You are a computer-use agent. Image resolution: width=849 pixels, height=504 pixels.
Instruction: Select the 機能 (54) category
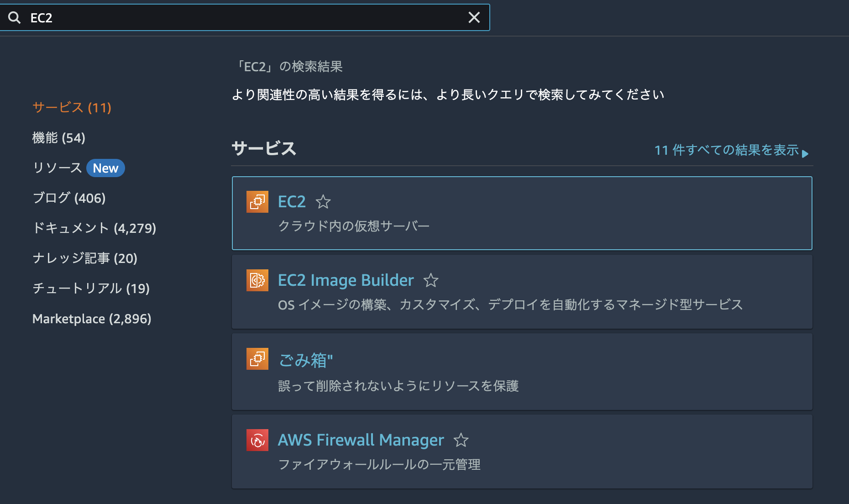(59, 138)
